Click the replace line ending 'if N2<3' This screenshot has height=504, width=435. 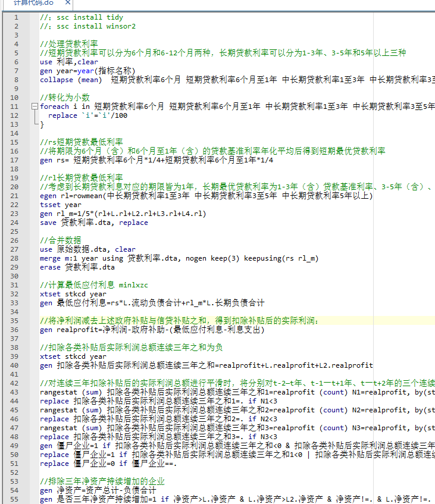[158, 419]
